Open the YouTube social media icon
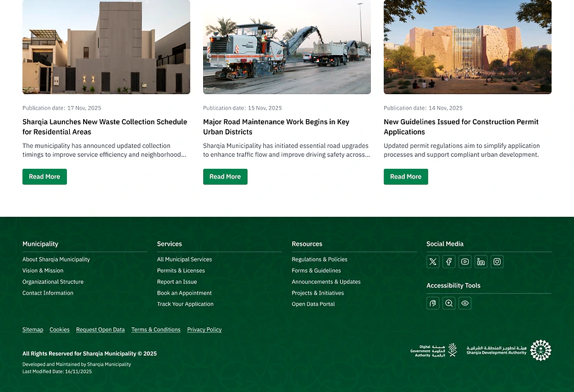The width and height of the screenshot is (574, 392). pyautogui.click(x=465, y=262)
